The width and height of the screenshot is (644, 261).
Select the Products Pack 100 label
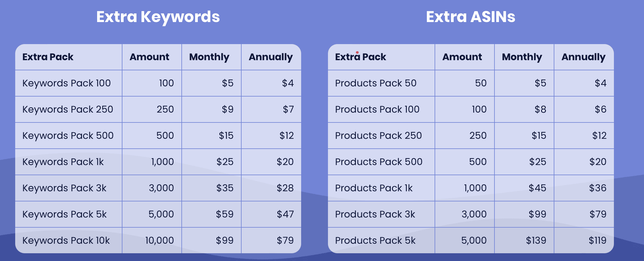[x=377, y=109]
